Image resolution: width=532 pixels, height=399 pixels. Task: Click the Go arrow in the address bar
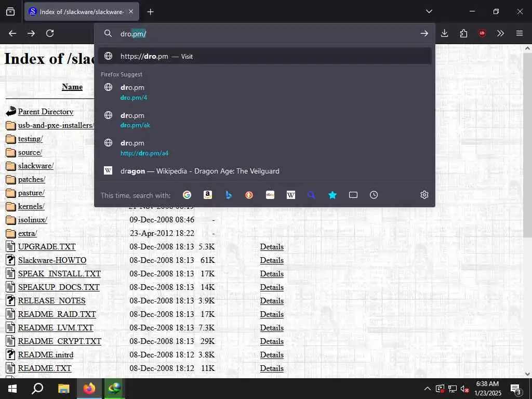(424, 33)
